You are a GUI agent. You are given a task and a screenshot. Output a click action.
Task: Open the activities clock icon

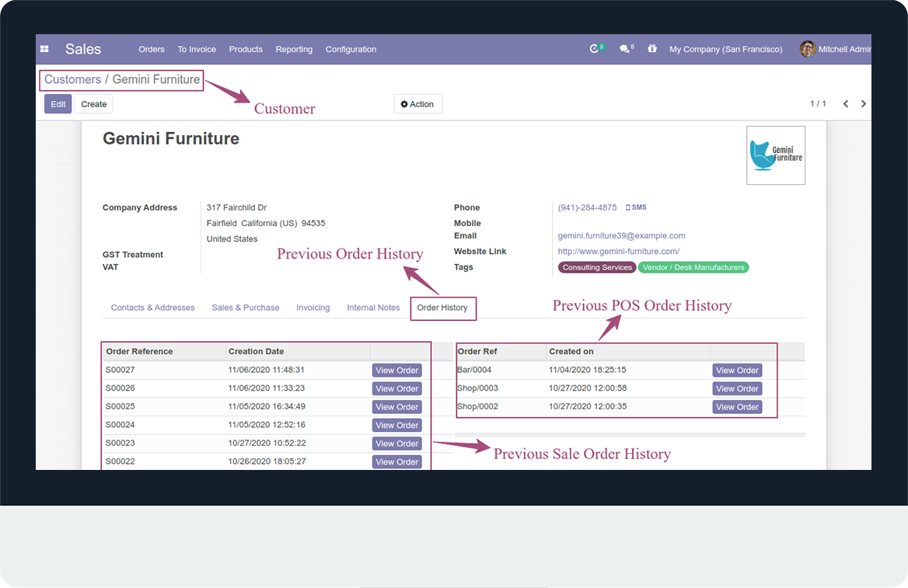(594, 49)
